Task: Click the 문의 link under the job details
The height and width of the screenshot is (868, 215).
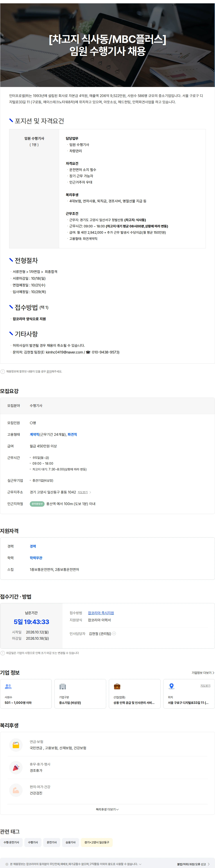Action: (x=49, y=371)
